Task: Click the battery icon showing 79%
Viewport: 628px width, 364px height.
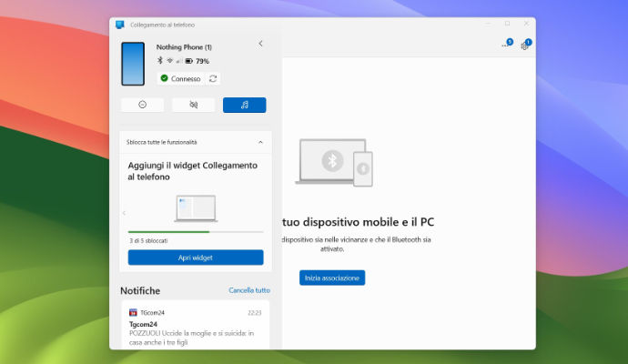Action: [x=187, y=61]
